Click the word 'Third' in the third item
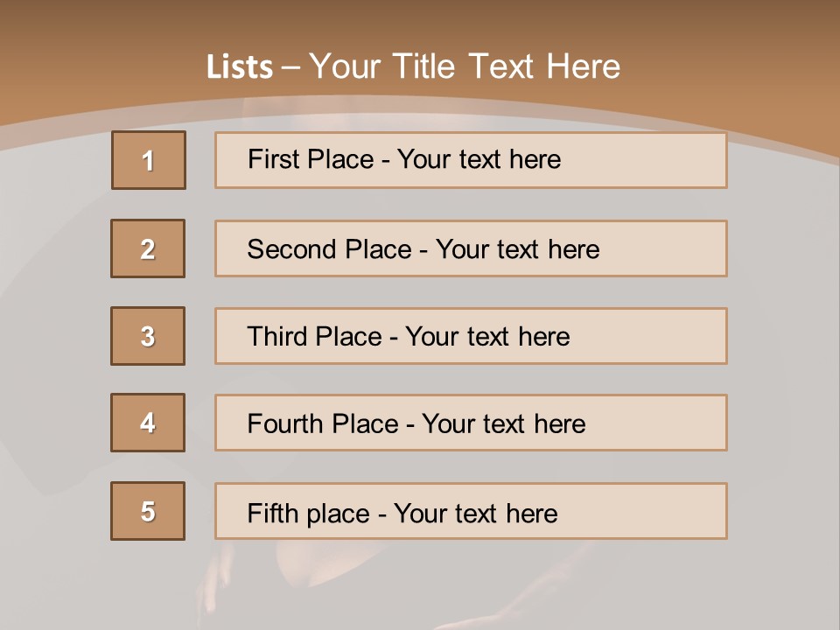The height and width of the screenshot is (630, 840). coord(277,337)
